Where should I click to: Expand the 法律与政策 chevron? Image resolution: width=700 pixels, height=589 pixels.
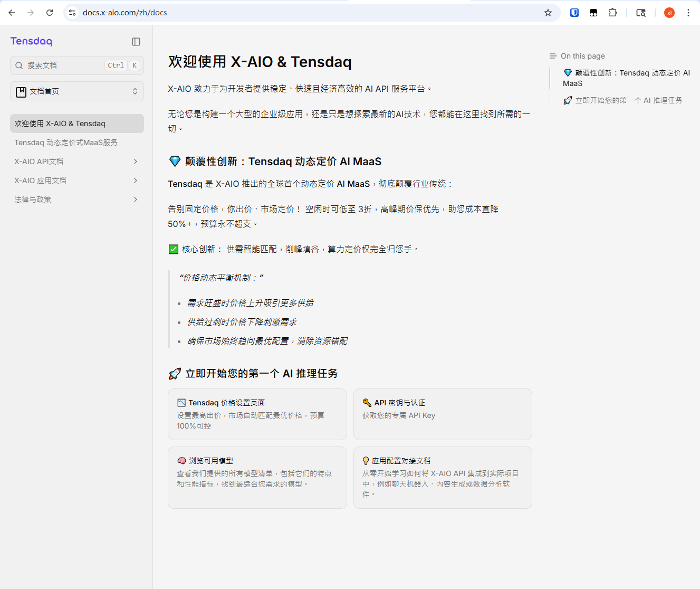click(136, 199)
